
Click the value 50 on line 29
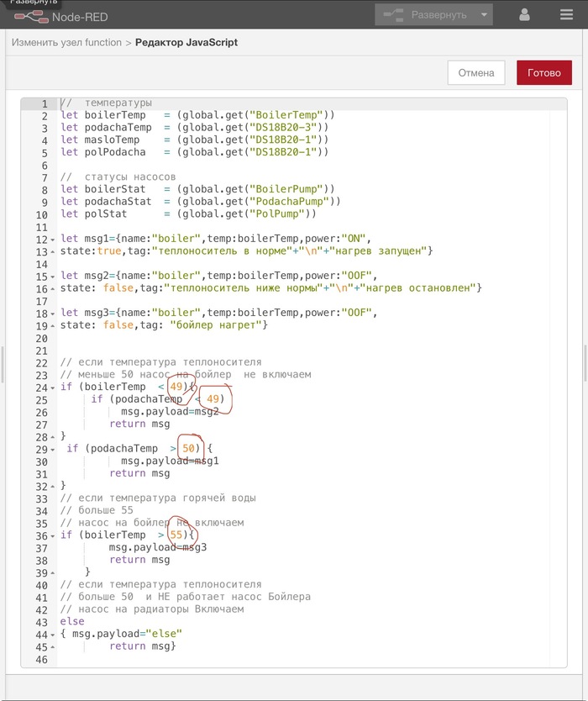pyautogui.click(x=188, y=448)
